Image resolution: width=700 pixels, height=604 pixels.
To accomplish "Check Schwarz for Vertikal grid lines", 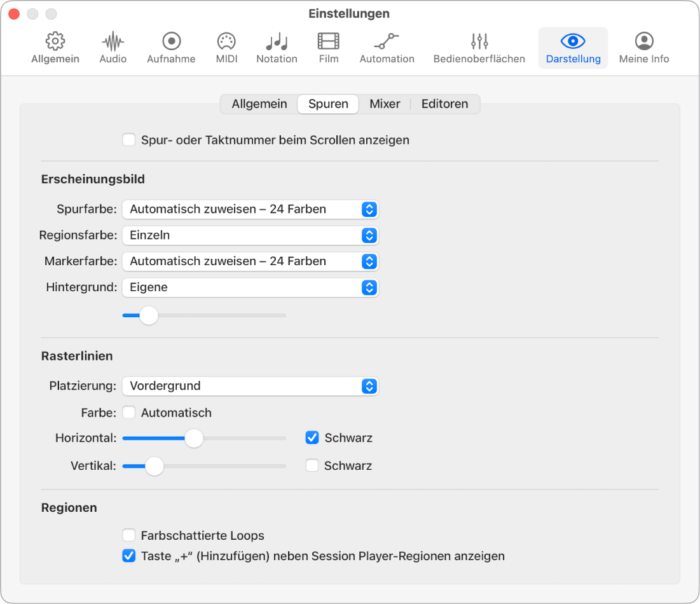I will pyautogui.click(x=312, y=465).
